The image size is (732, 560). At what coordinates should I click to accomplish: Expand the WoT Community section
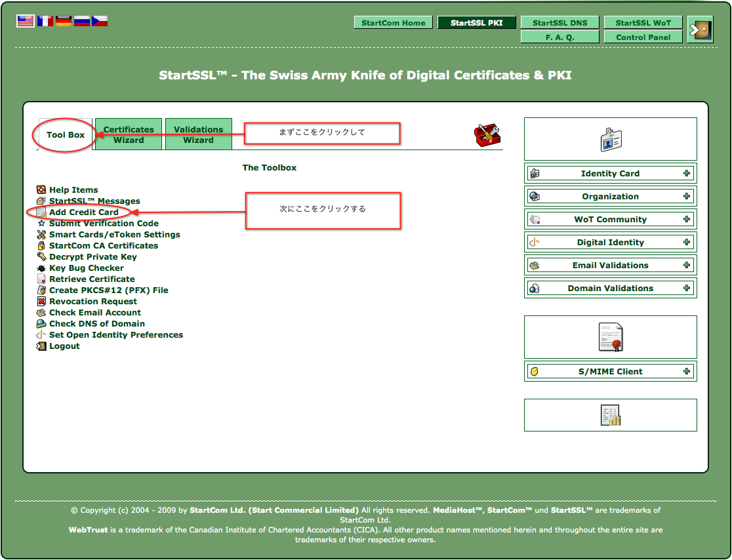[686, 219]
